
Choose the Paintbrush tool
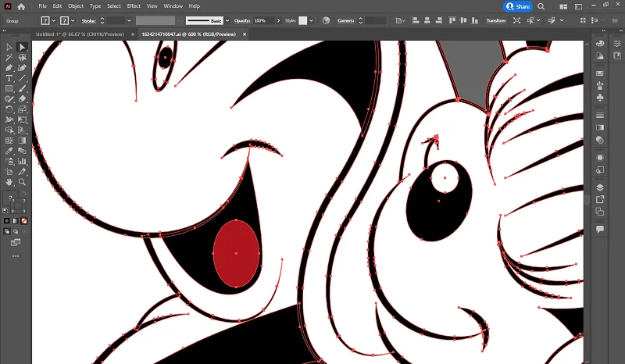(x=23, y=88)
